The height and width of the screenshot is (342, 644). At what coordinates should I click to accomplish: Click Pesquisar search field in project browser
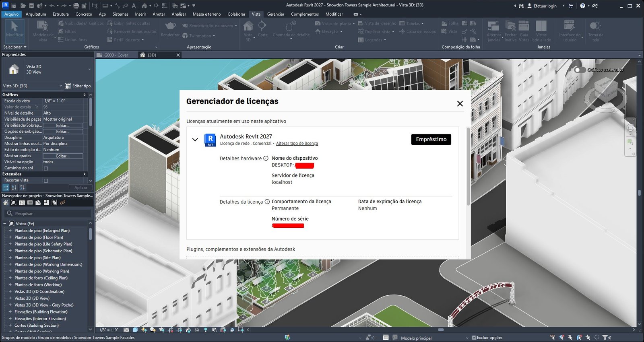pos(47,214)
